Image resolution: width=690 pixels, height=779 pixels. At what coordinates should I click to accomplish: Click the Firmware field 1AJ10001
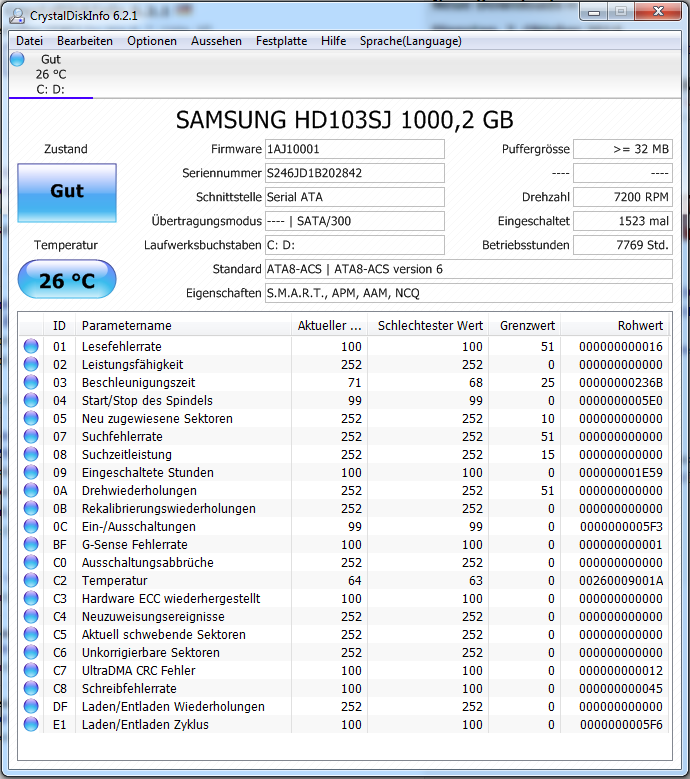(355, 149)
